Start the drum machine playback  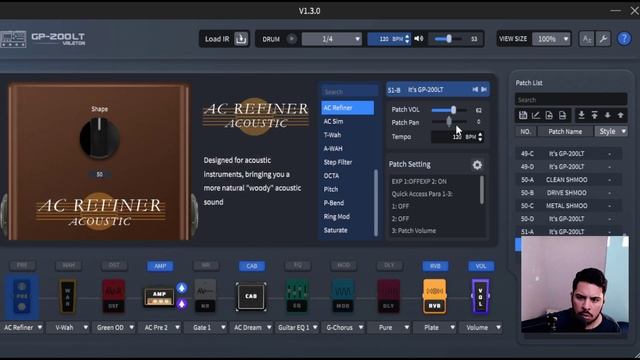click(x=291, y=39)
